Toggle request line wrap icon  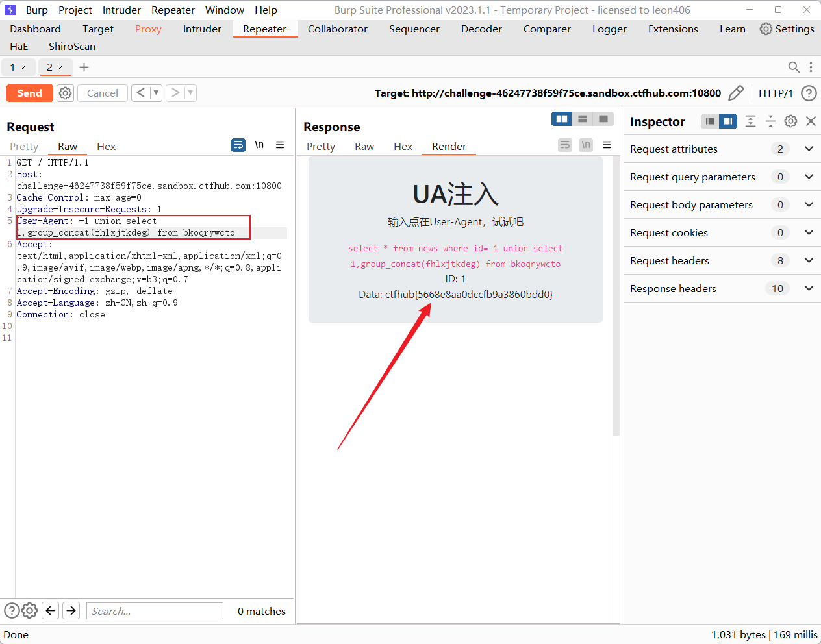238,145
